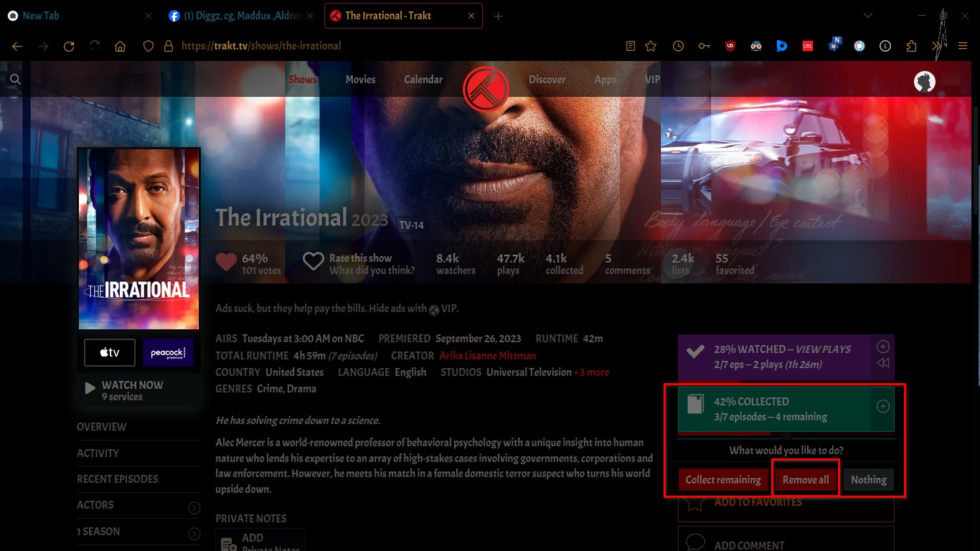Open the passwords key icon

click(x=705, y=46)
